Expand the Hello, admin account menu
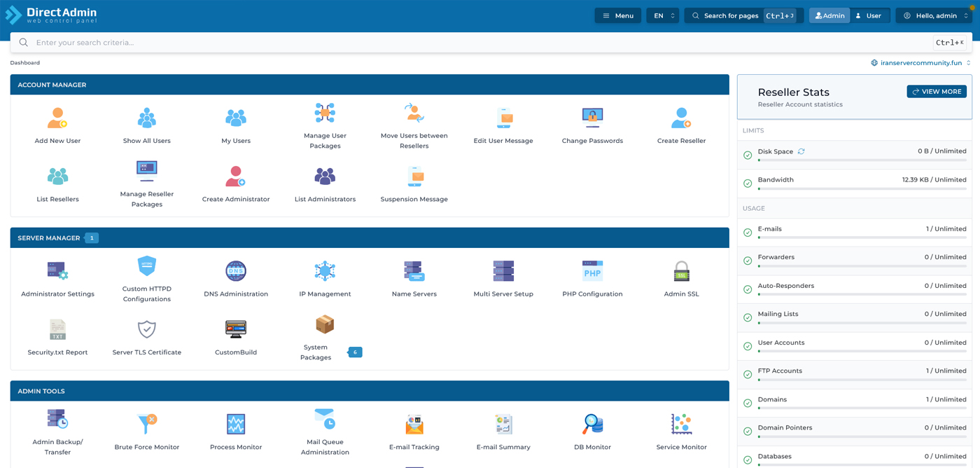The height and width of the screenshot is (468, 980). point(934,15)
